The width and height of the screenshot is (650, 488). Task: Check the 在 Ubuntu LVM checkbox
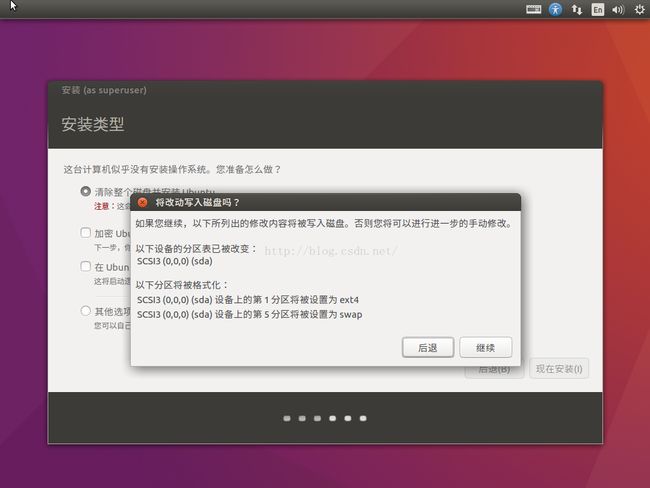[x=85, y=266]
